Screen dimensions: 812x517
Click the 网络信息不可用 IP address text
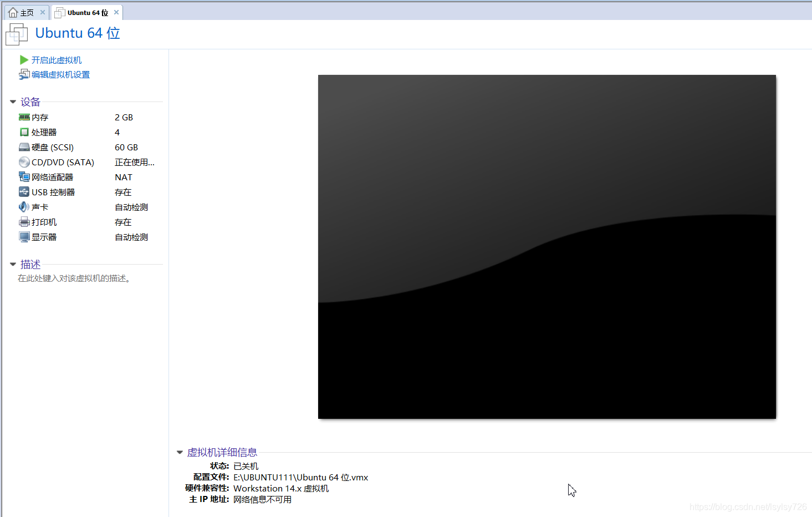tap(262, 499)
